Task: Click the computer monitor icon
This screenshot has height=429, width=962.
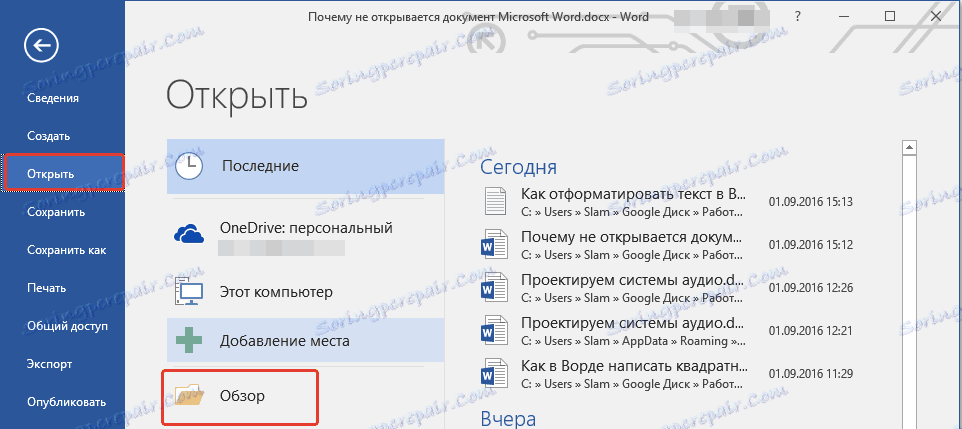Action: tap(191, 292)
